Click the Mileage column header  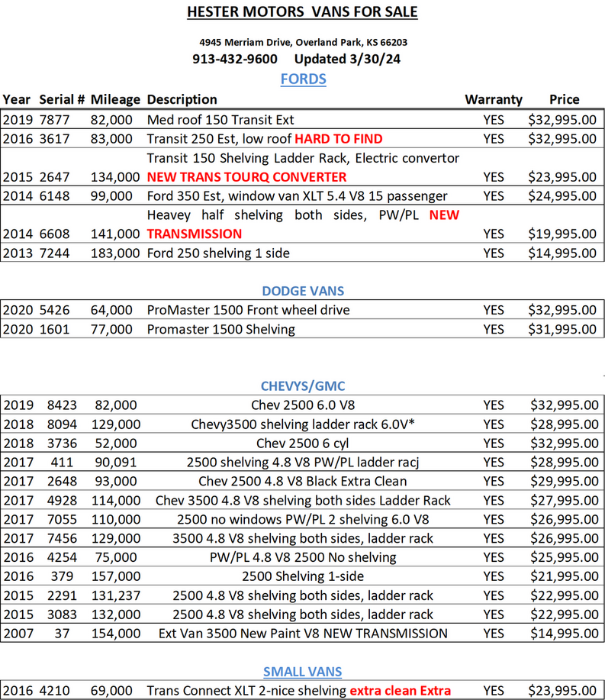pyautogui.click(x=115, y=99)
